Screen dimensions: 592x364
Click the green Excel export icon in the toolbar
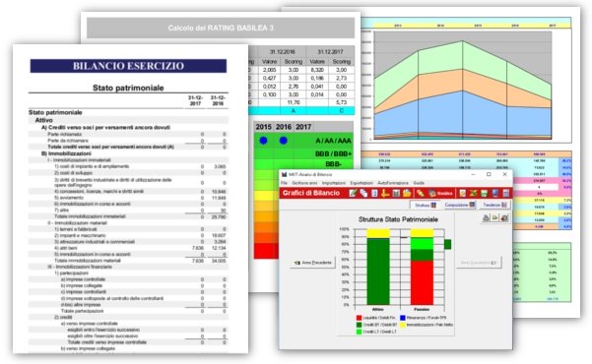coord(473,194)
